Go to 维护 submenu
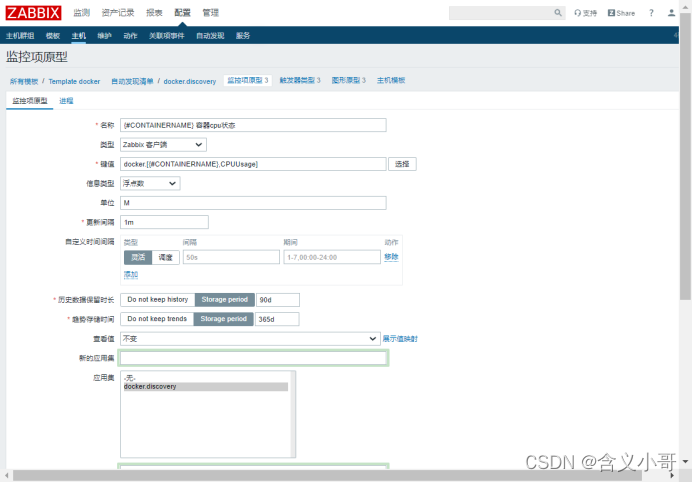Screen dimensions: 692x482 click(x=105, y=36)
